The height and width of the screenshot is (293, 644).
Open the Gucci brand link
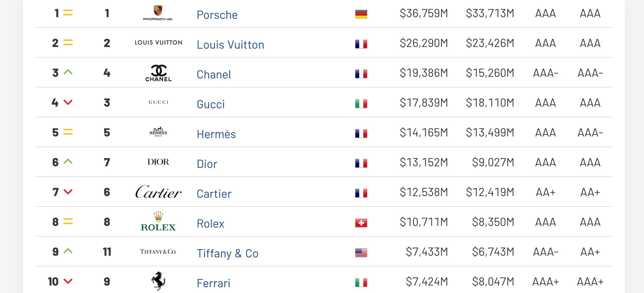click(x=211, y=104)
